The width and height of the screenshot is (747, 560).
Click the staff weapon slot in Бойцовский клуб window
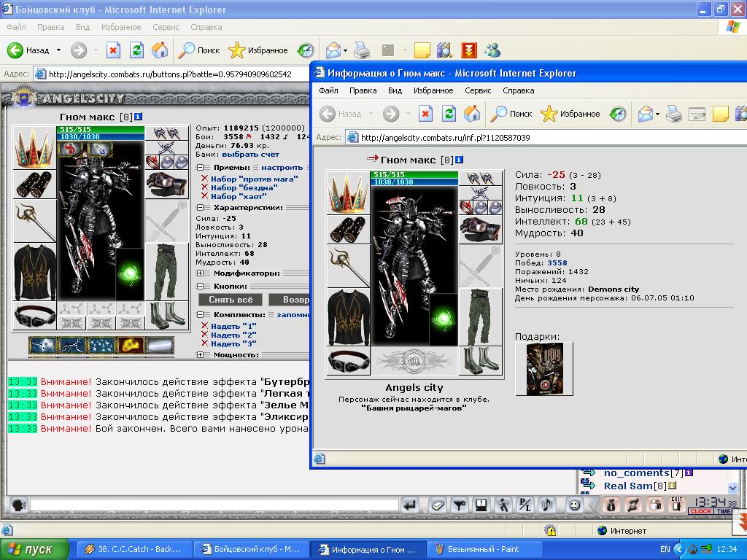[34, 221]
